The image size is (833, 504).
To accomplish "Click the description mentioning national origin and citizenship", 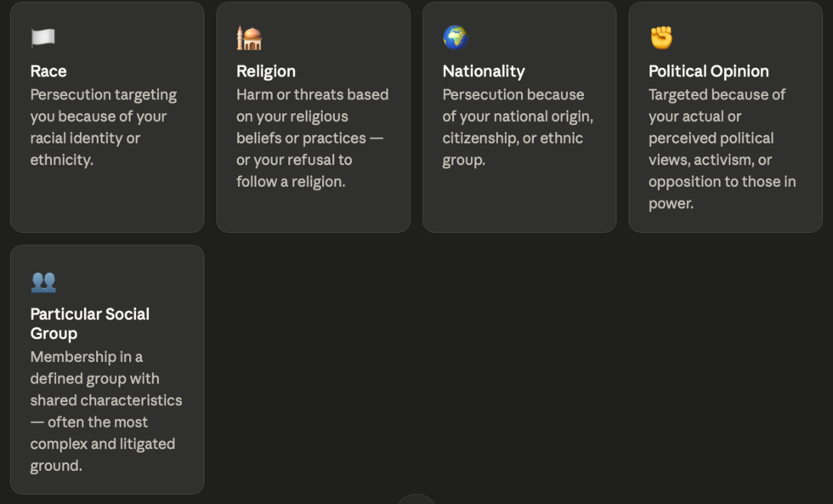I will 518,127.
